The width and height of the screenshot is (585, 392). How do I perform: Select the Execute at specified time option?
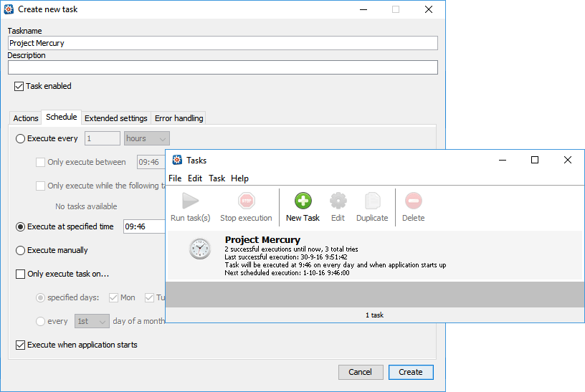click(21, 226)
